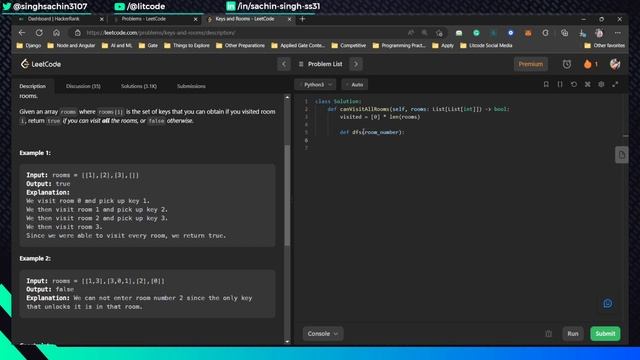Reload the page icon
The image size is (640, 360).
[x=39, y=33]
